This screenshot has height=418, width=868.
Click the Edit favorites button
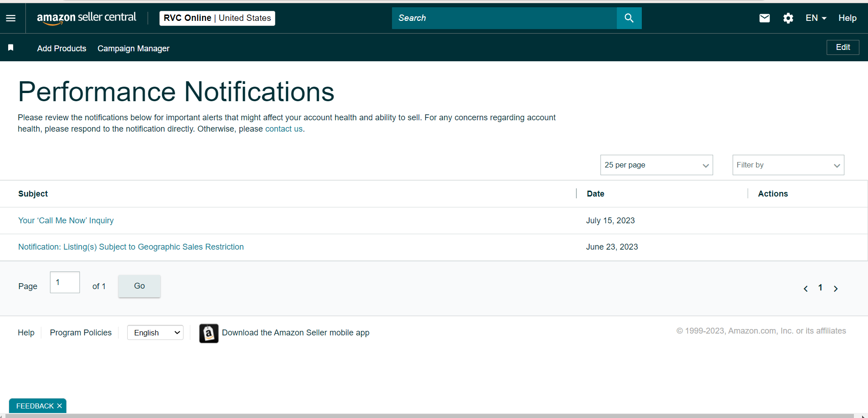click(843, 47)
